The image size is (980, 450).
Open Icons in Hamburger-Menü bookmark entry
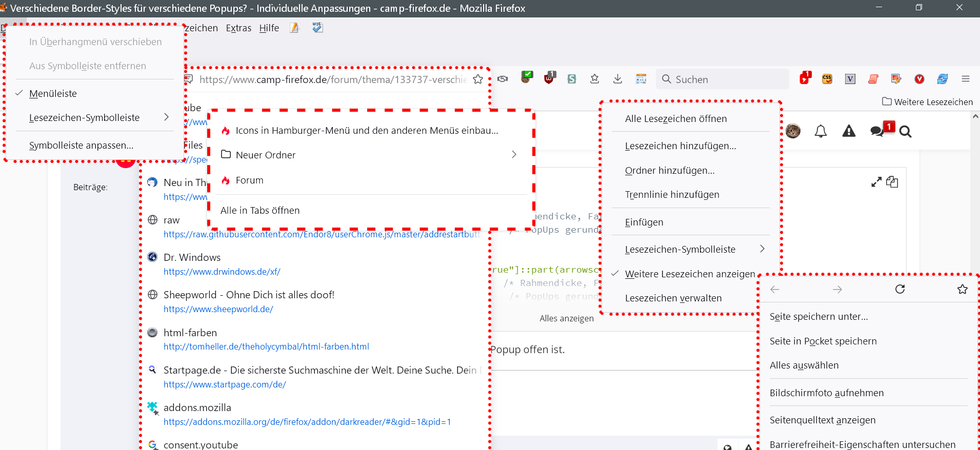(x=372, y=130)
